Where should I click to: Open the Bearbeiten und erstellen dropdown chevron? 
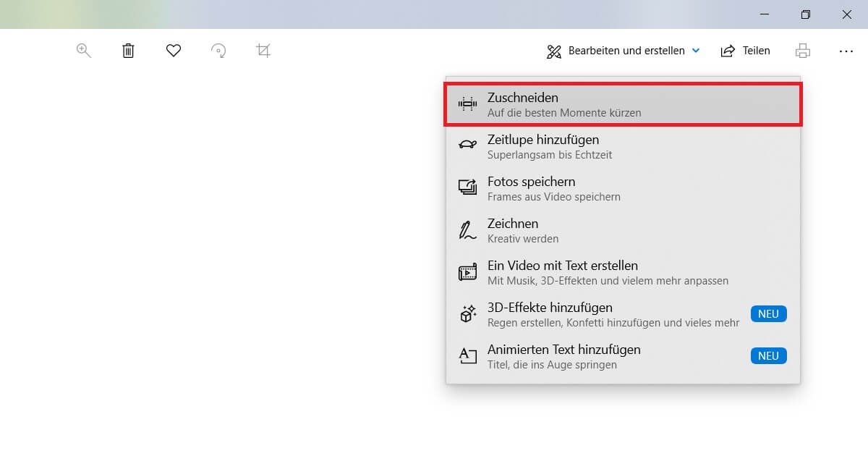pyautogui.click(x=696, y=51)
